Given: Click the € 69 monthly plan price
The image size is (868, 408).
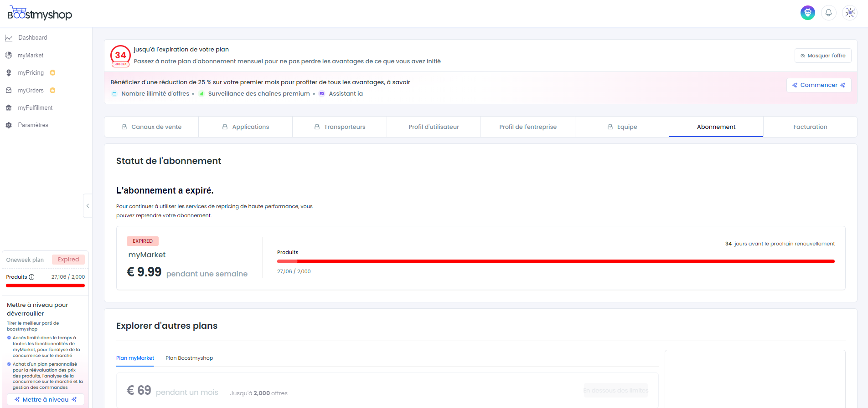Looking at the screenshot, I should click(139, 391).
